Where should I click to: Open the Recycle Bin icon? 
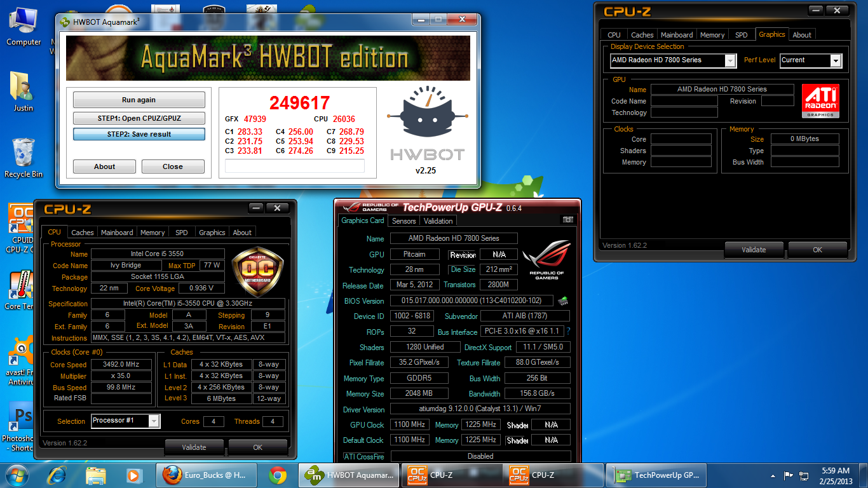coord(24,158)
